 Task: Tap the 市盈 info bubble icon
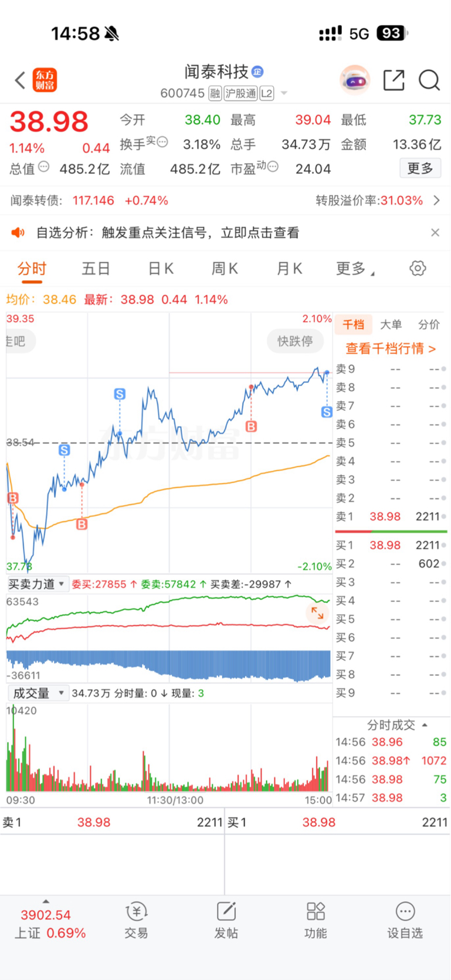point(273,167)
